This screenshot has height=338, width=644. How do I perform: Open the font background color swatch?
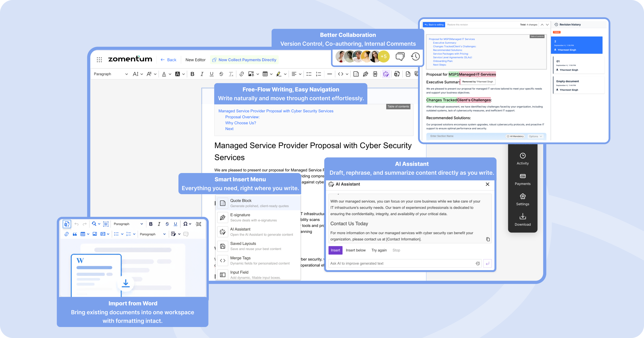tap(178, 74)
